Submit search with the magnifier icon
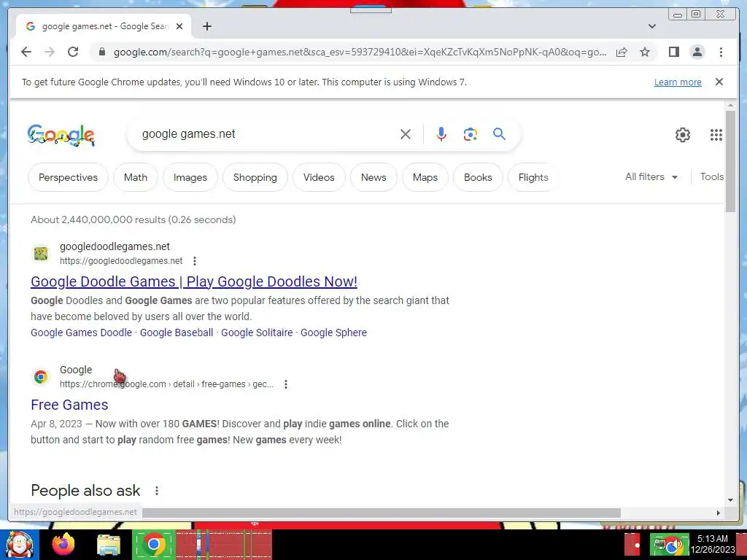747x560 pixels. [499, 134]
